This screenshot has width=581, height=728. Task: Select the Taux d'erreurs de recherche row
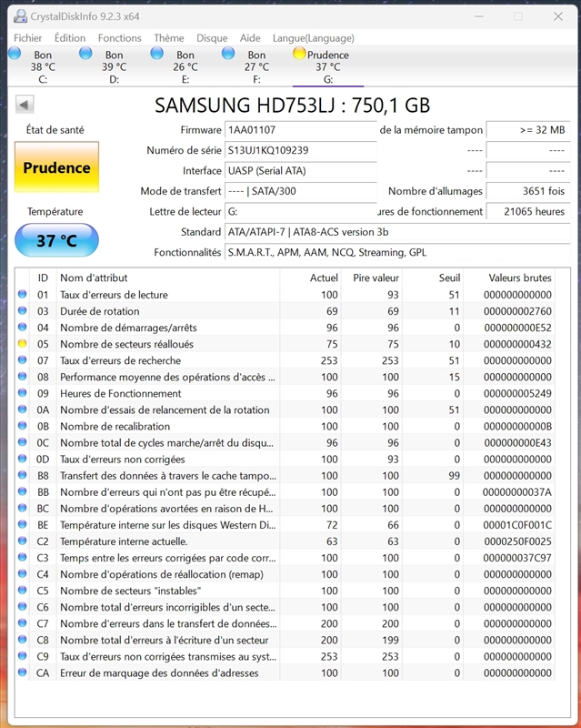tap(285, 360)
